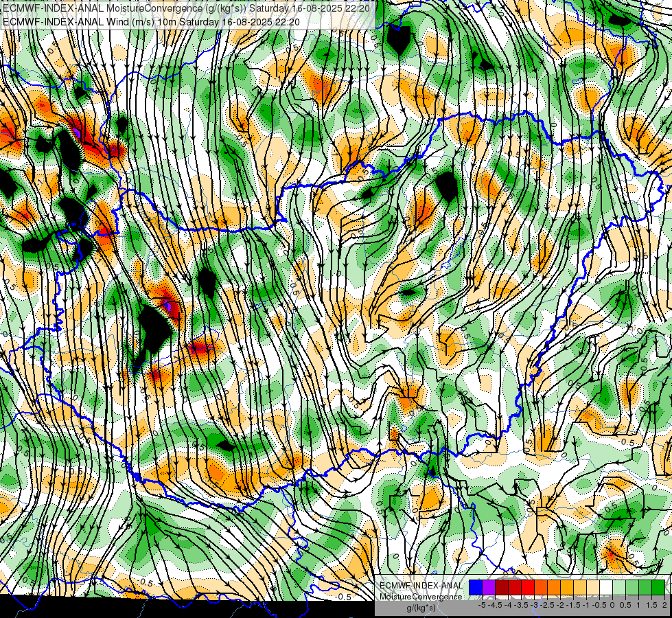Click the light orange swatch between -1.5 and -1
Screen dimensions: 672x618
(x=580, y=587)
